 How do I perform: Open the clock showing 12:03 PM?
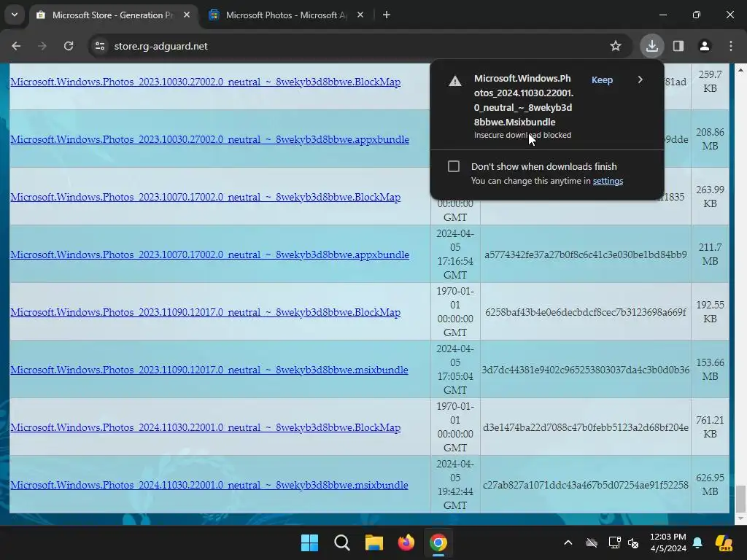point(668,542)
